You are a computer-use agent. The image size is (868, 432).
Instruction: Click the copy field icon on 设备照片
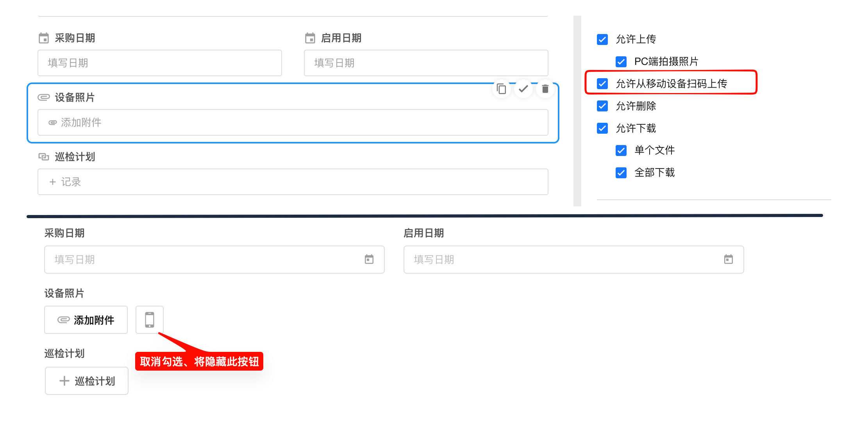coord(502,89)
